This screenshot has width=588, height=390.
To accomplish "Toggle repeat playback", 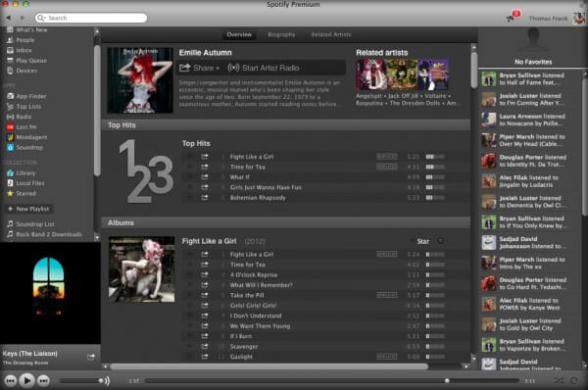I will 573,380.
